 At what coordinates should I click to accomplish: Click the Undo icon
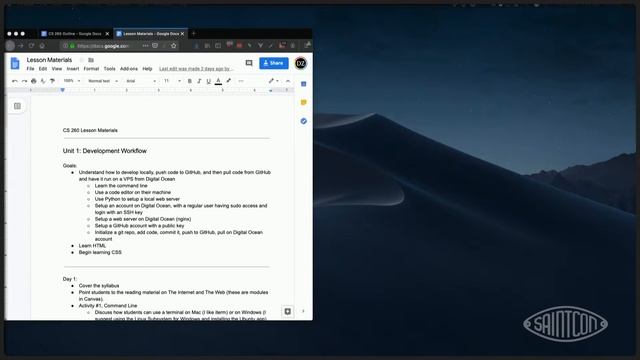(15, 81)
